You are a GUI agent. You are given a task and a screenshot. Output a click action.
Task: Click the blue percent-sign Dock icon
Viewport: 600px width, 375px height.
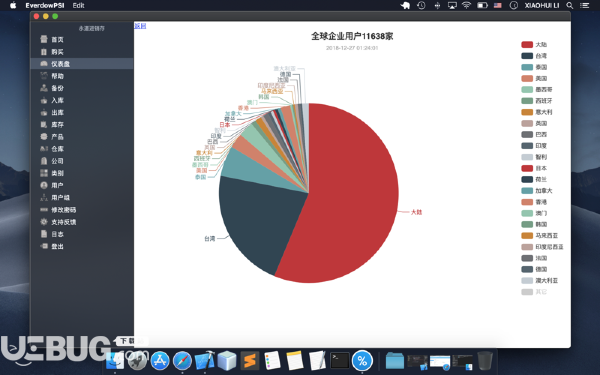pyautogui.click(x=362, y=361)
